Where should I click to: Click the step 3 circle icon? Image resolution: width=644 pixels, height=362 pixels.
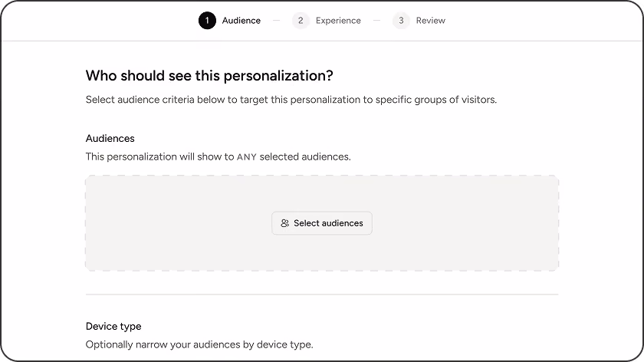tap(401, 21)
